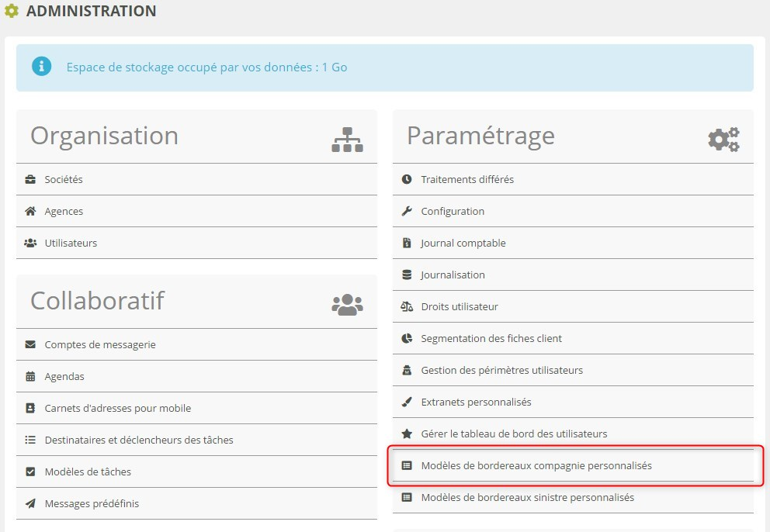The image size is (770, 532).
Task: Go to Journal comptable settings
Action: (x=463, y=243)
